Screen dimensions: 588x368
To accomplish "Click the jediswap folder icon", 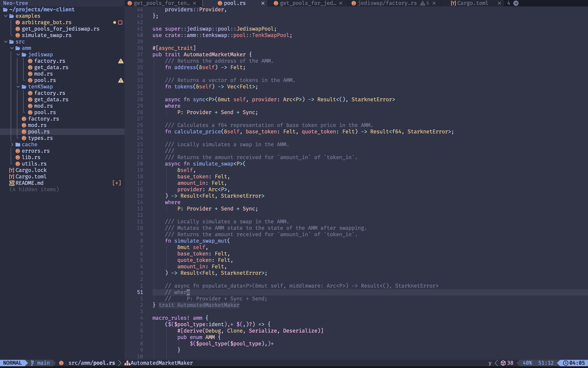I will click(24, 55).
